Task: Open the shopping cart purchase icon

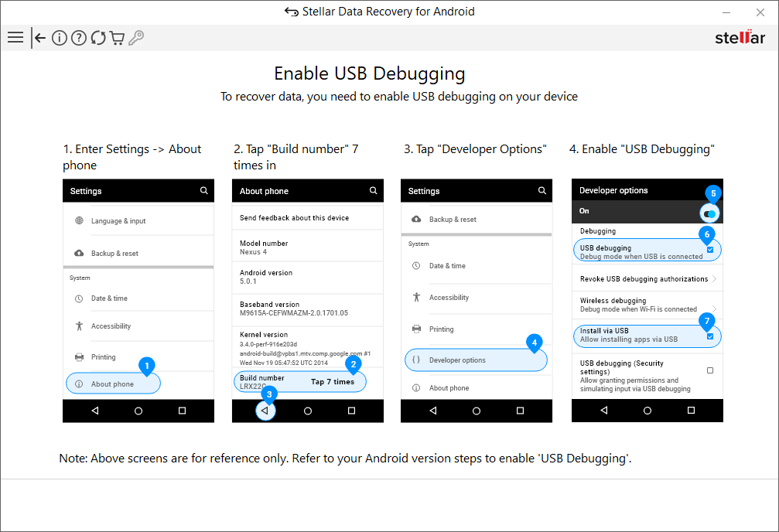Action: pos(117,37)
